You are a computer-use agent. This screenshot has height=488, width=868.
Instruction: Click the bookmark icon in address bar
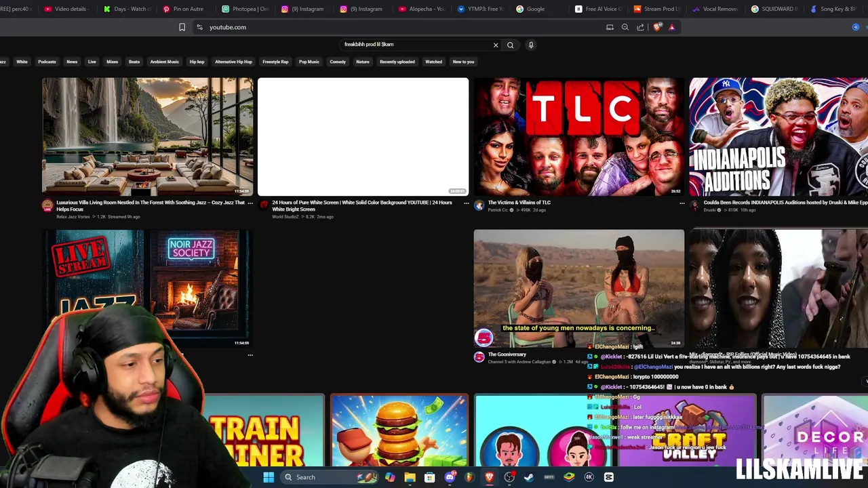pos(182,27)
